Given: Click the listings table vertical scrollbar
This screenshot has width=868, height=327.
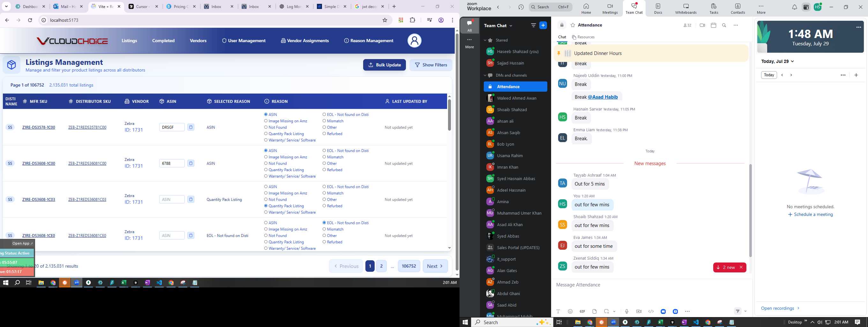Looking at the screenshot, I should (449, 115).
